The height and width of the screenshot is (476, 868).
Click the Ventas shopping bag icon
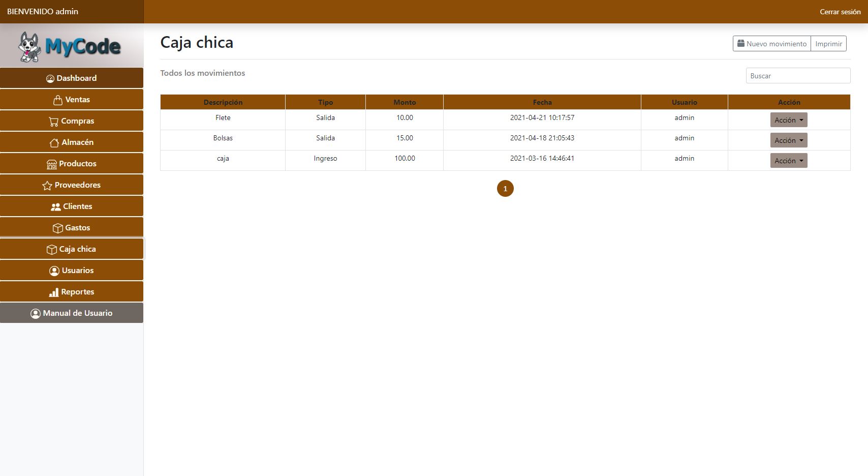pyautogui.click(x=58, y=100)
